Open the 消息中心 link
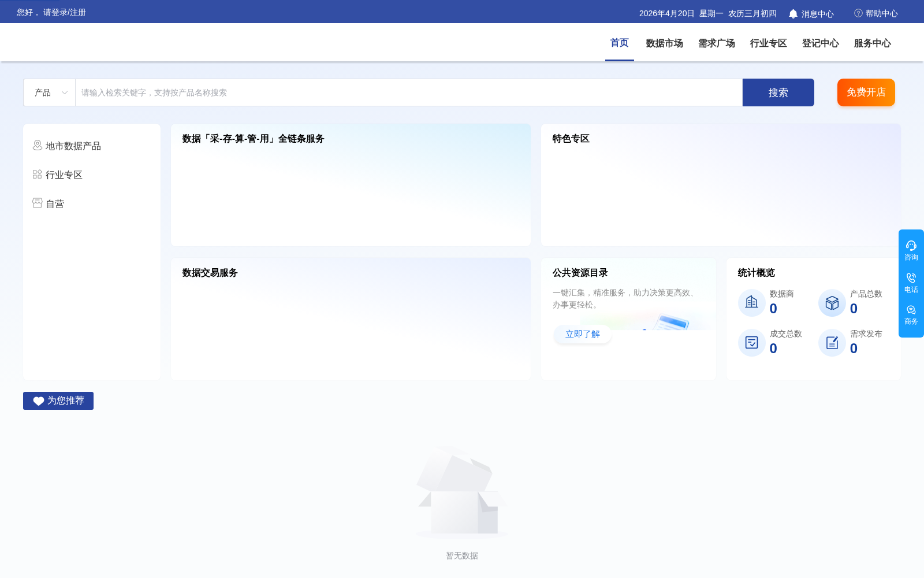The image size is (924, 578). [818, 14]
